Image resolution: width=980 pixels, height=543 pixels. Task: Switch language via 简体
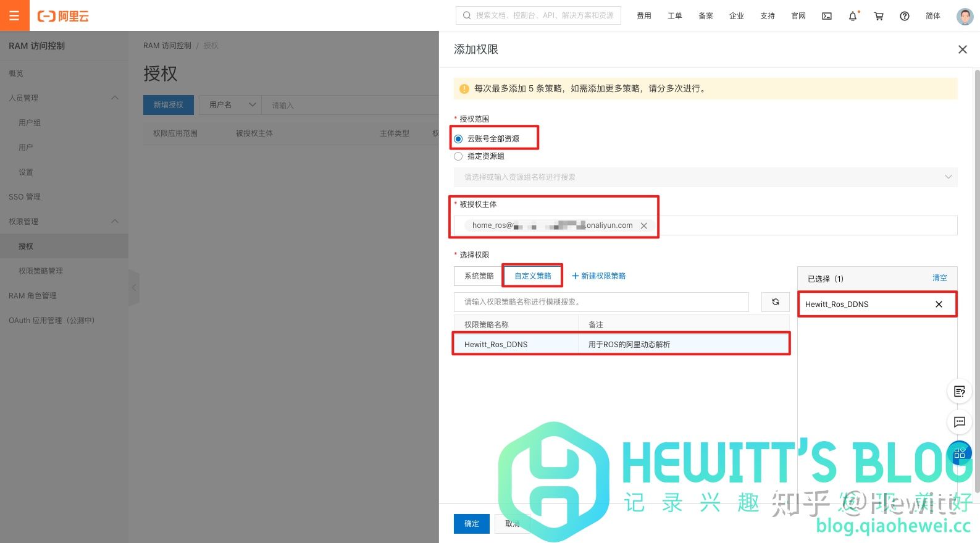point(933,16)
